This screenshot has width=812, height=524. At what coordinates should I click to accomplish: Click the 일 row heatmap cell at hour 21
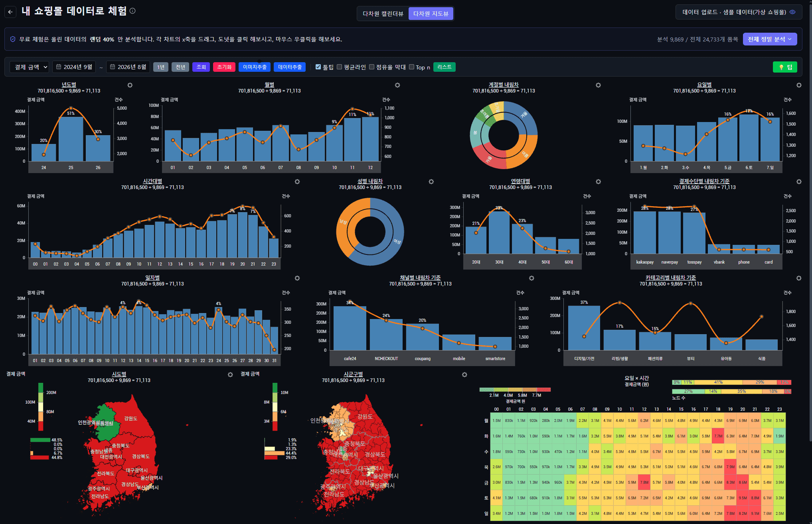755,514
